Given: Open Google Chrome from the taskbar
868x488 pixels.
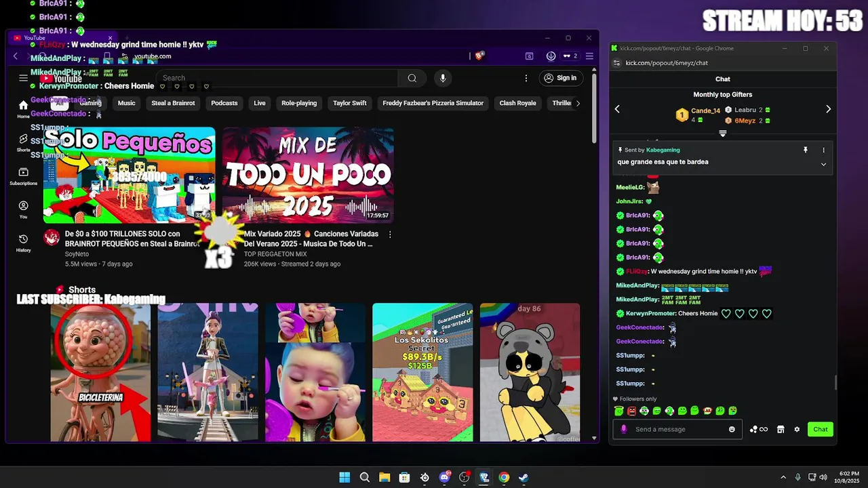Looking at the screenshot, I should (x=504, y=477).
